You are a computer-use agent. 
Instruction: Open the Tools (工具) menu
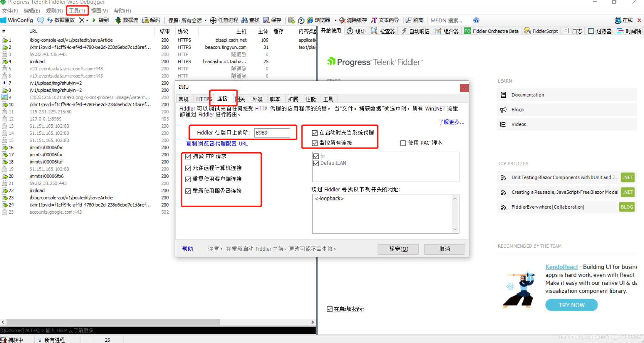(77, 11)
